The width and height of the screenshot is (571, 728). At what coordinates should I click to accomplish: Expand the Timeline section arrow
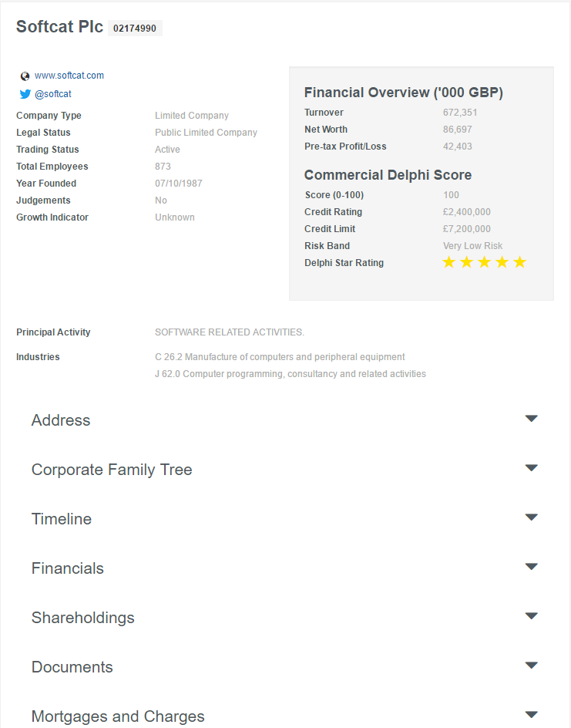coord(531,517)
